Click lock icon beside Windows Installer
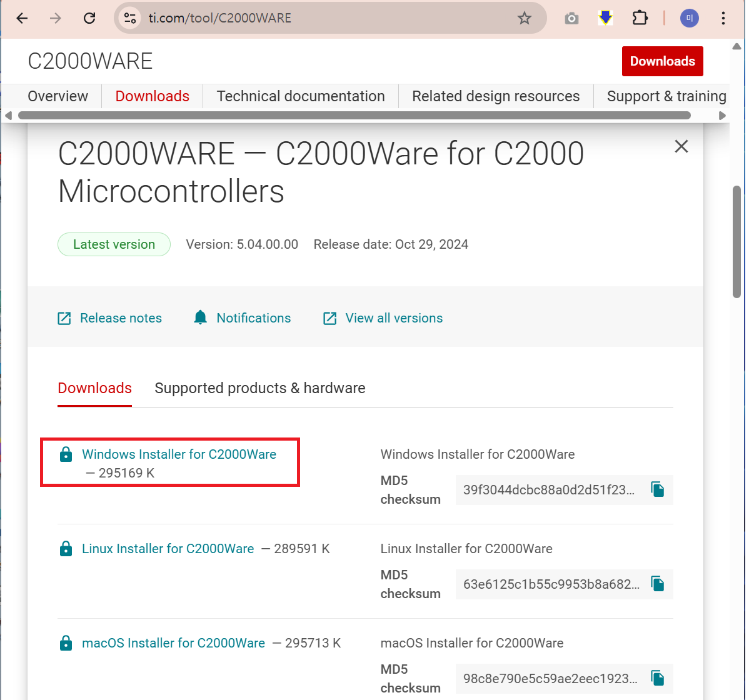This screenshot has height=700, width=749. pos(66,454)
